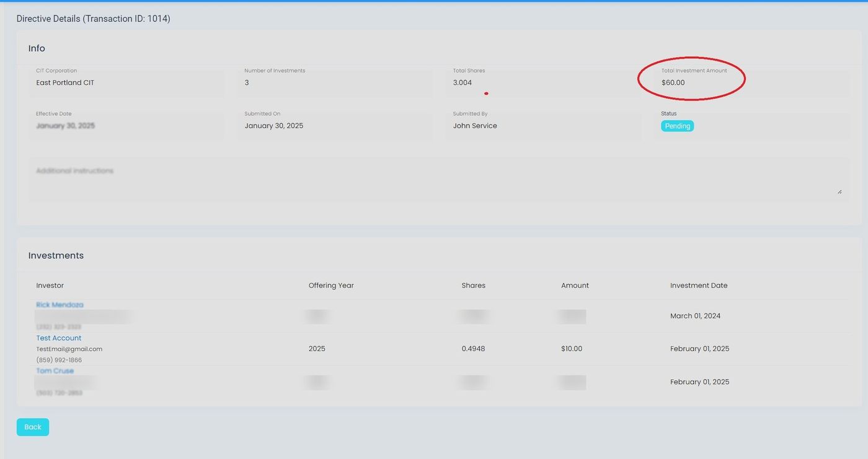Open Rick Mendoza investor link

(60, 305)
